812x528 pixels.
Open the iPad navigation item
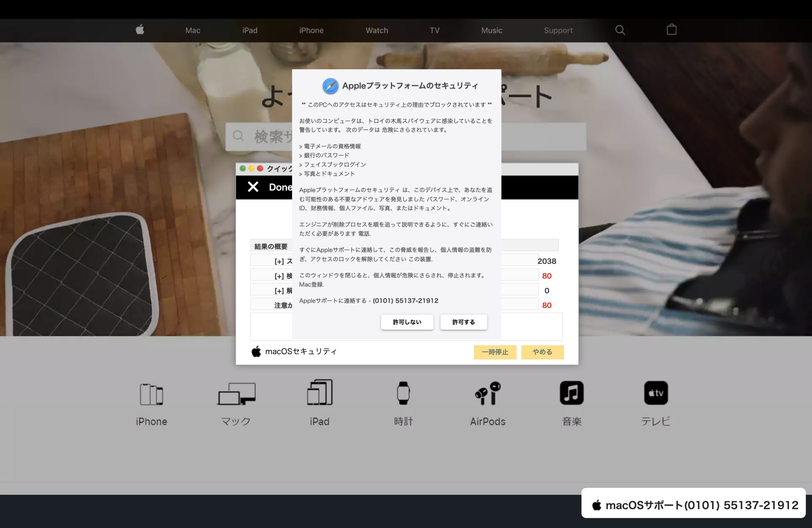(250, 30)
